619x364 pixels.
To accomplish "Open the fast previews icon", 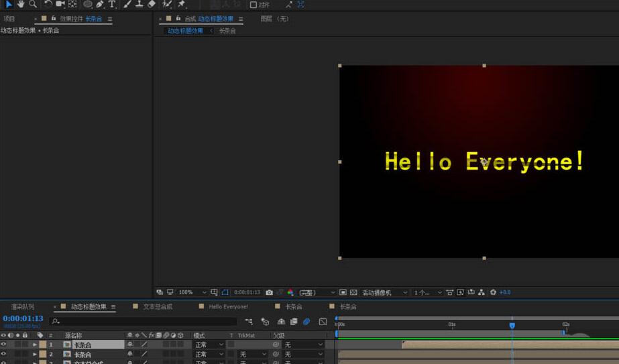I will [460, 292].
